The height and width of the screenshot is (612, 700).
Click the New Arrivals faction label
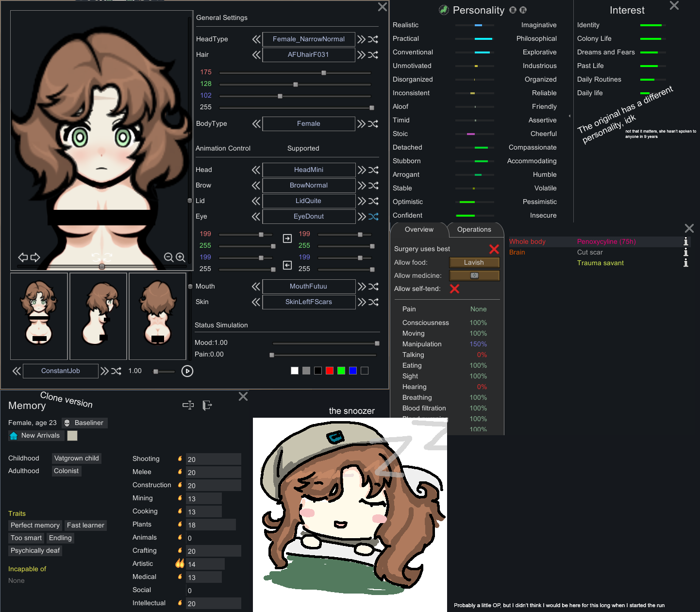pos(41,436)
